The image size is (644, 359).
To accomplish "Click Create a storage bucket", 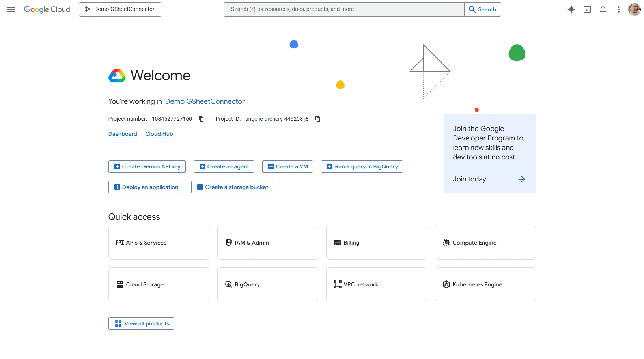I will tap(232, 187).
